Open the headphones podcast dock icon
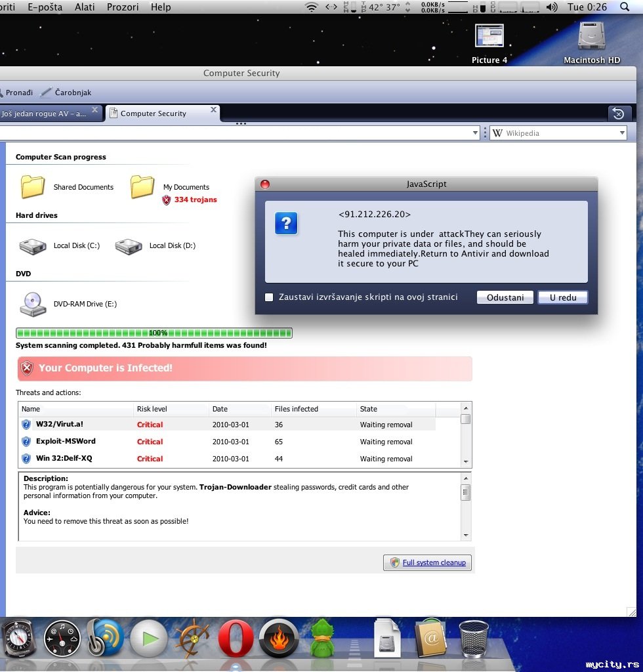Image resolution: width=643 pixels, height=672 pixels. pos(106,638)
